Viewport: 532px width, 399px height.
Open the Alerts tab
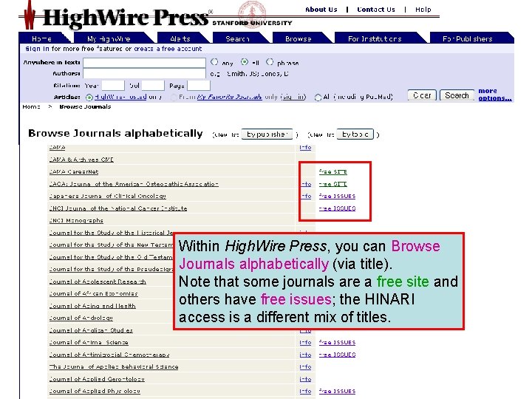pyautogui.click(x=180, y=38)
